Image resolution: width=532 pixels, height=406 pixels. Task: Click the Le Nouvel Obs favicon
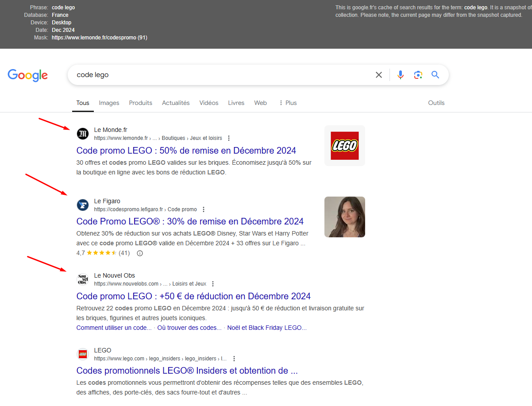click(83, 279)
